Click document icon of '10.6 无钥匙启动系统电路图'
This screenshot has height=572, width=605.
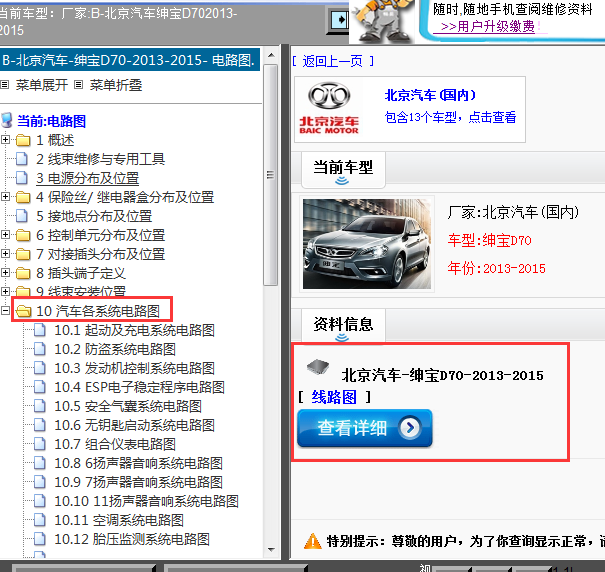(40, 425)
